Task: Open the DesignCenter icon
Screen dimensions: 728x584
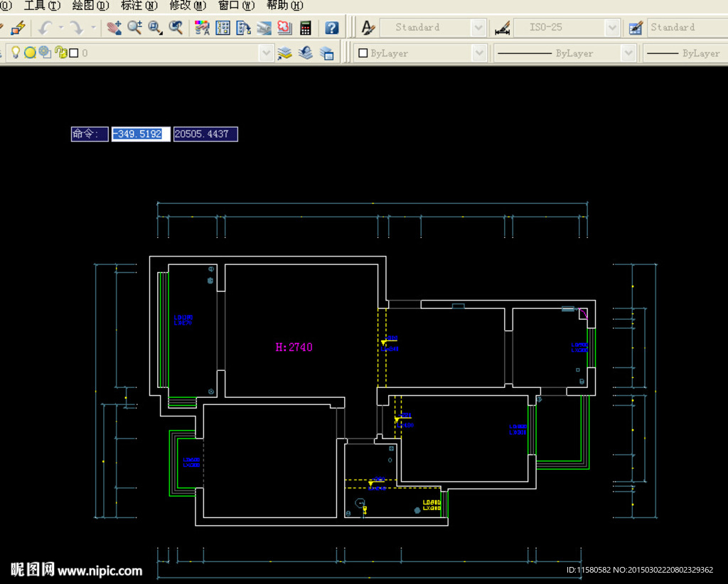Action: pos(223,28)
